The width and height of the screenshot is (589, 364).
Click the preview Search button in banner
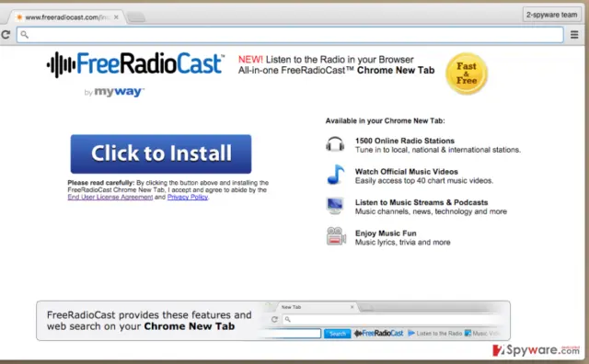[x=337, y=334]
